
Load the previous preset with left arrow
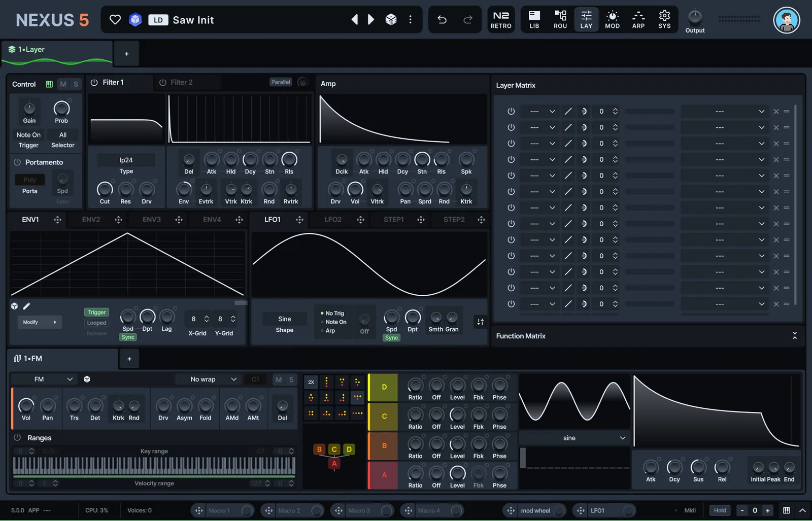point(355,20)
